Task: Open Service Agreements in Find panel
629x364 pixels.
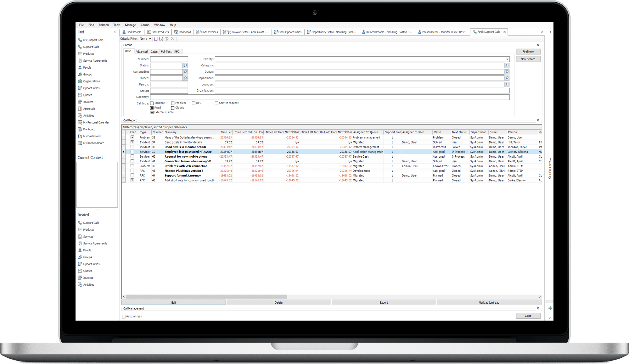Action: point(95,61)
